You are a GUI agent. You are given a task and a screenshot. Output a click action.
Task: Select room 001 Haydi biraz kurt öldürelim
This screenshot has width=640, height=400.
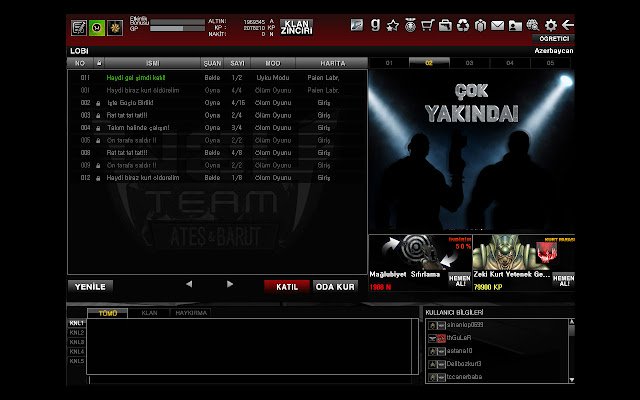[217, 90]
